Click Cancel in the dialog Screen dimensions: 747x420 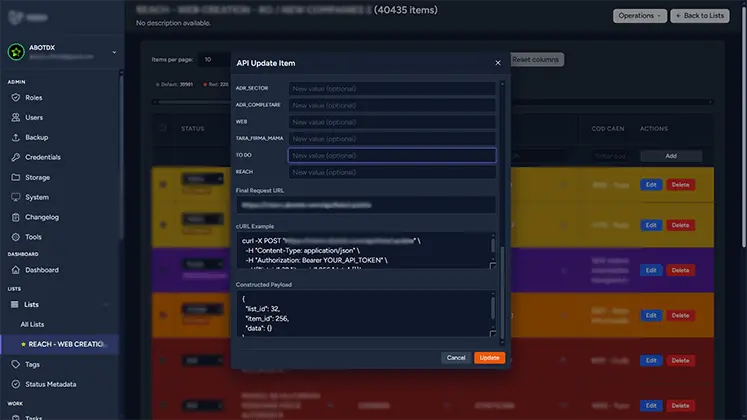click(x=456, y=358)
